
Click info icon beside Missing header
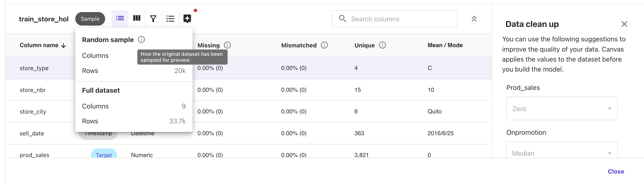tap(227, 45)
